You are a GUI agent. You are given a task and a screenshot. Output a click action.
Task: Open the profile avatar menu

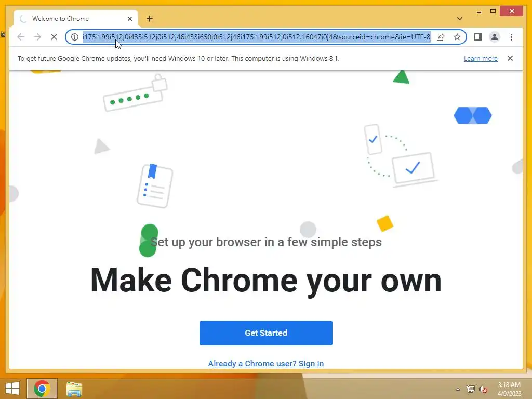[495, 37]
